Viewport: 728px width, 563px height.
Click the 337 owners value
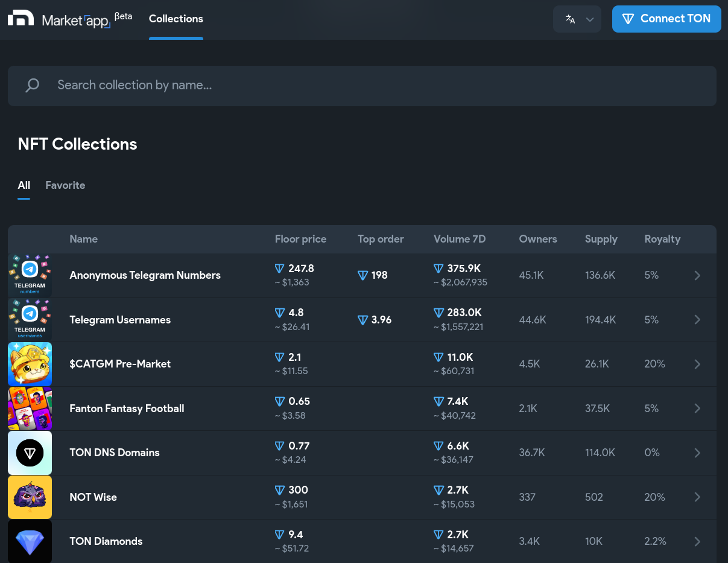pyautogui.click(x=527, y=497)
